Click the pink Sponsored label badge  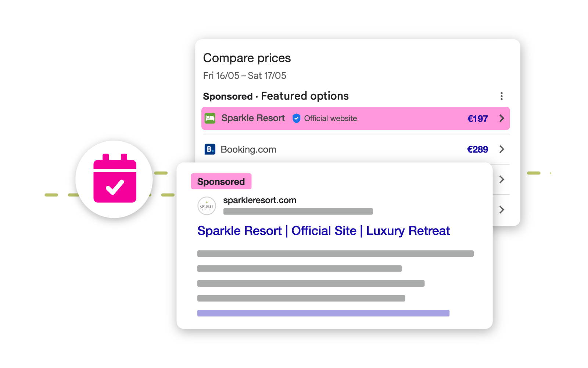click(221, 181)
